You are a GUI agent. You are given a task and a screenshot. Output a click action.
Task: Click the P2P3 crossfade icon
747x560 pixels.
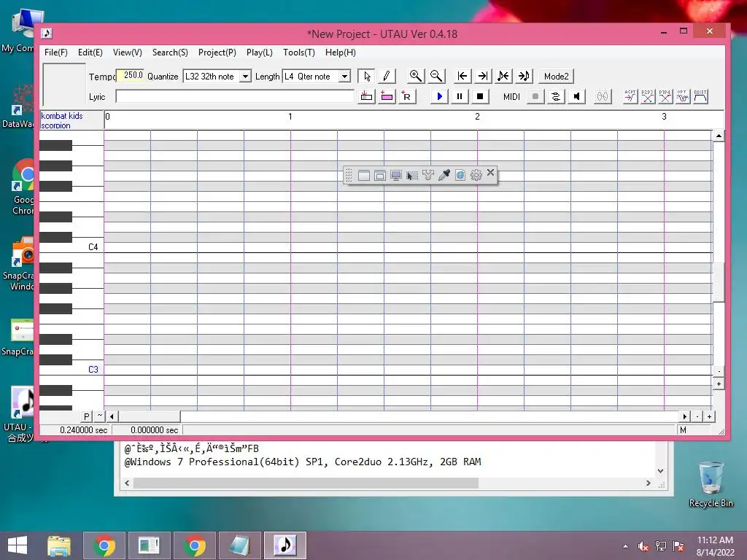[648, 97]
